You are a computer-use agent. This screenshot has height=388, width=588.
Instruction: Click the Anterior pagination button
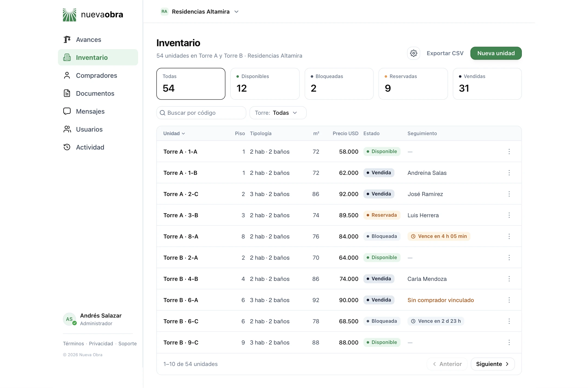click(x=447, y=364)
